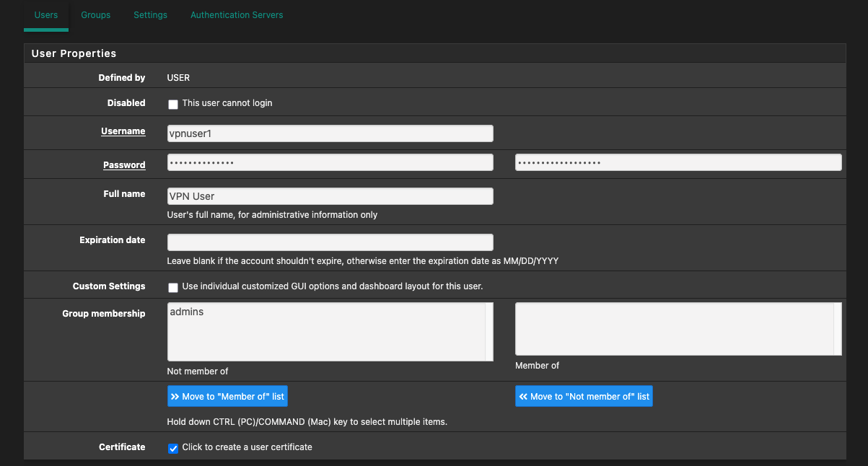Click the Password label link

coord(124,165)
